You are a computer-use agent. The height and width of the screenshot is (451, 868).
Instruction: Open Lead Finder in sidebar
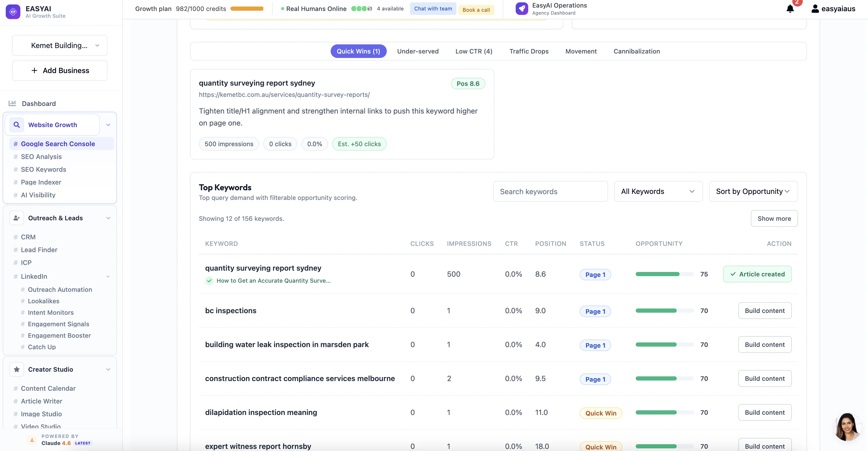39,250
